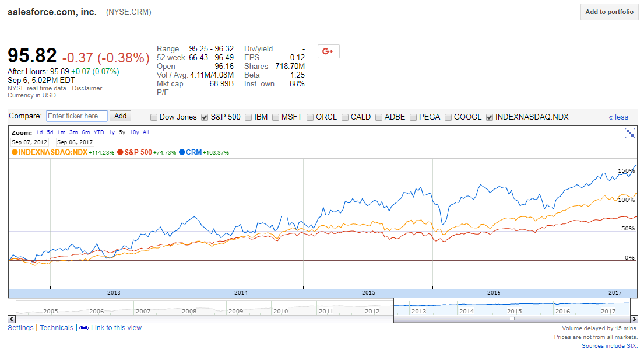This screenshot has width=644, height=353.
Task: Choose the 6m zoom option
Action: pyautogui.click(x=86, y=132)
